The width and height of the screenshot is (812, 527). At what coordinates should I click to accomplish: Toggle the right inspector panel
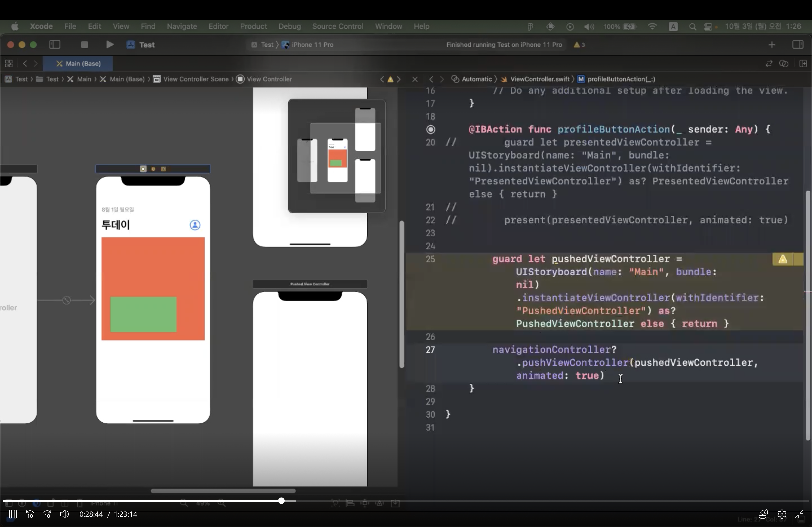click(798, 45)
